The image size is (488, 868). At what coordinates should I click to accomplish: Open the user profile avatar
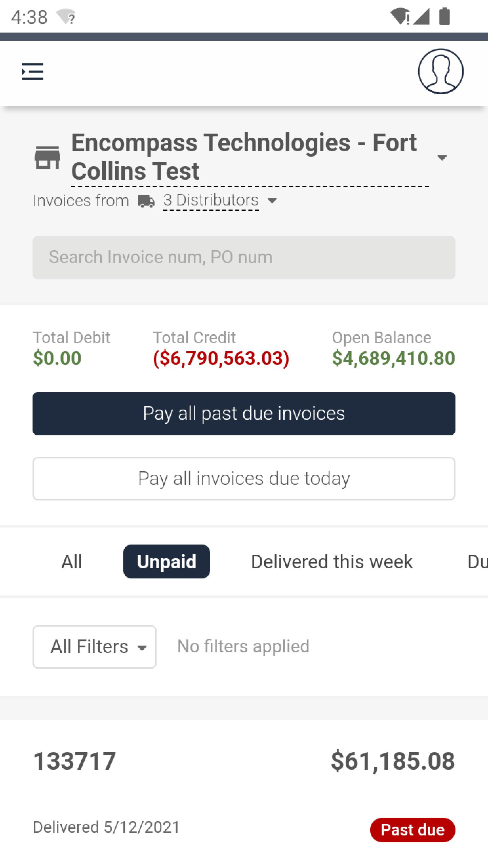click(441, 71)
